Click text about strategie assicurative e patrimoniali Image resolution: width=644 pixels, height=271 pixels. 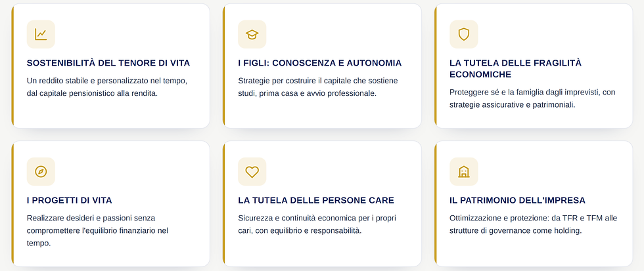pos(532,98)
